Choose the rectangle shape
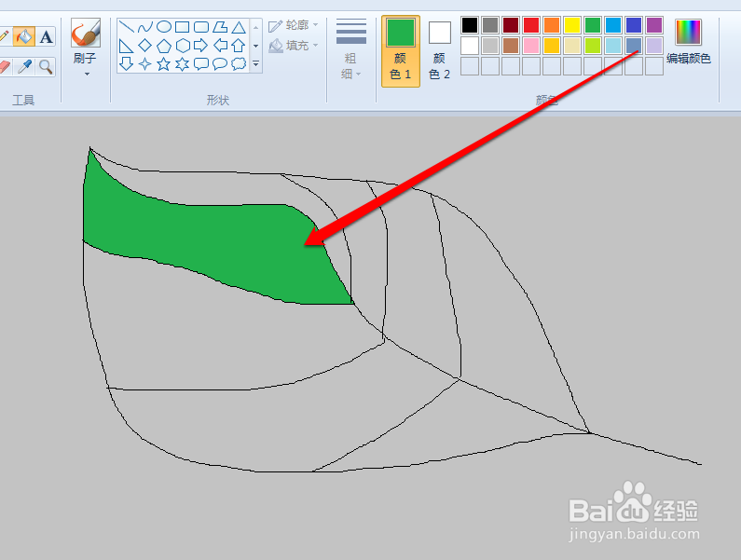 tap(183, 26)
